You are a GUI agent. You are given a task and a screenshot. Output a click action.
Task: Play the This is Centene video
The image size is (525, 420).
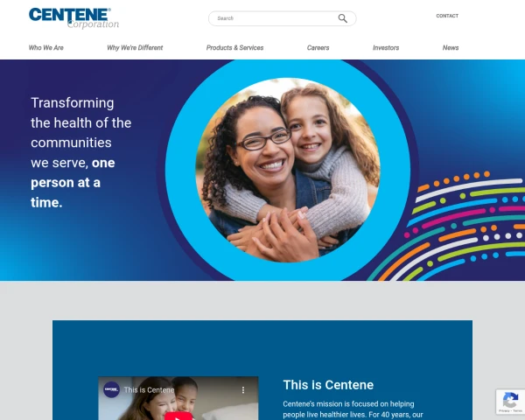pyautogui.click(x=178, y=417)
